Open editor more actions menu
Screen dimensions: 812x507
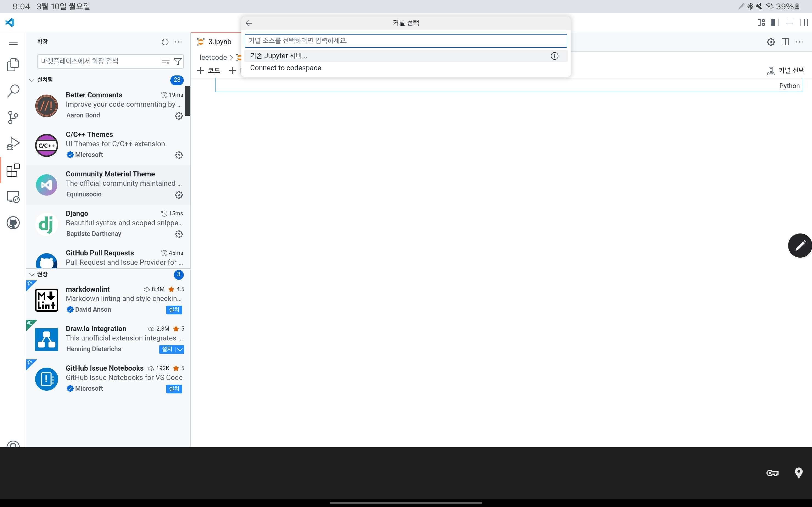pos(799,42)
